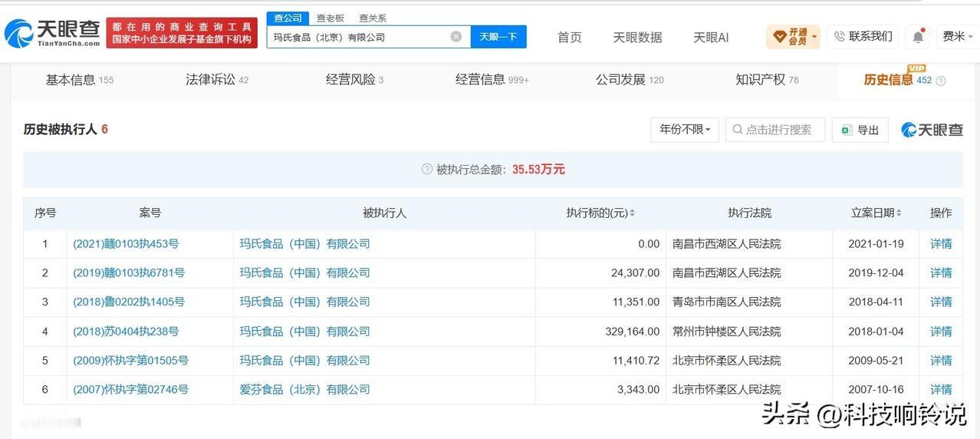Click the total amount 35.53万元

point(538,170)
